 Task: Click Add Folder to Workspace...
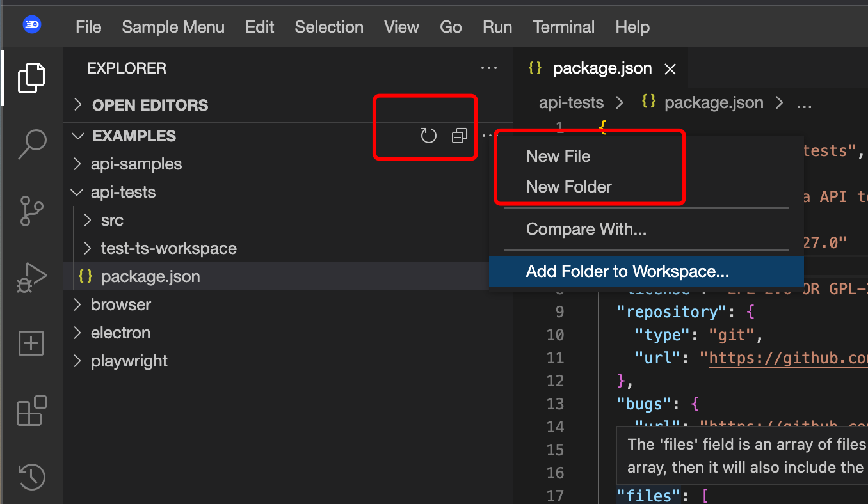click(x=627, y=271)
